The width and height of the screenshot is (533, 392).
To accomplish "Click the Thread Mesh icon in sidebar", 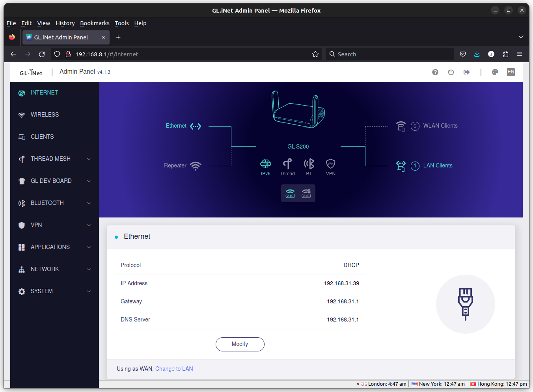I will (22, 159).
